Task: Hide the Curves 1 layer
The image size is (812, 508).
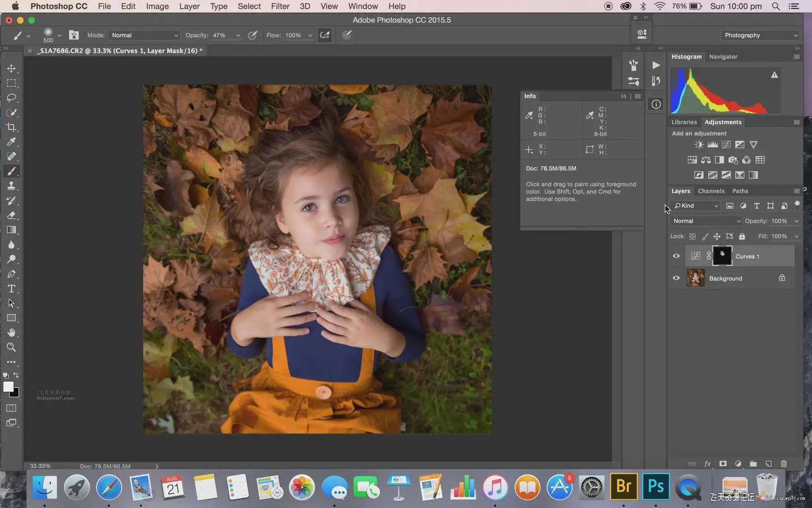Action: [x=676, y=256]
